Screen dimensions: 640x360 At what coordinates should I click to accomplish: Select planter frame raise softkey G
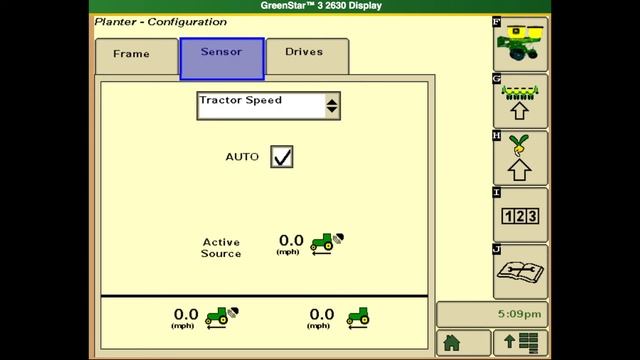pos(520,101)
